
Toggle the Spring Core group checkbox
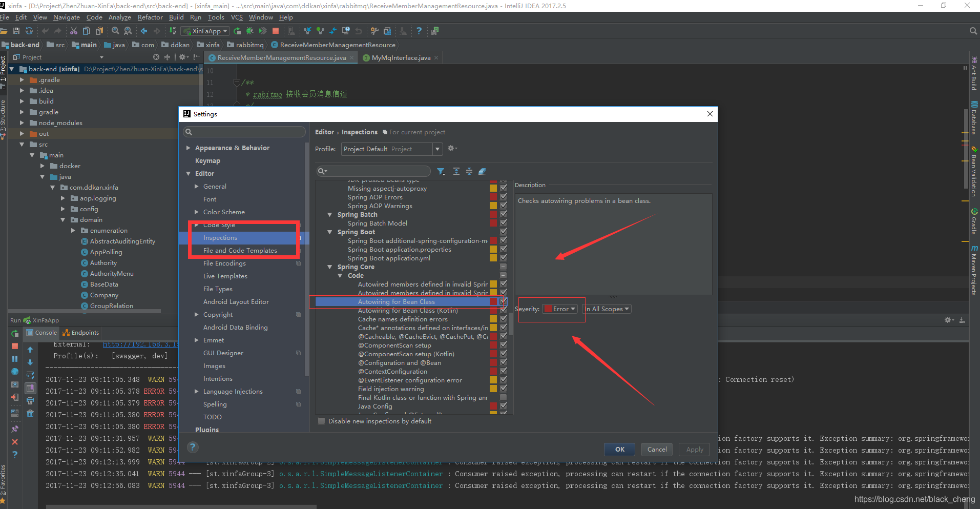click(x=504, y=267)
